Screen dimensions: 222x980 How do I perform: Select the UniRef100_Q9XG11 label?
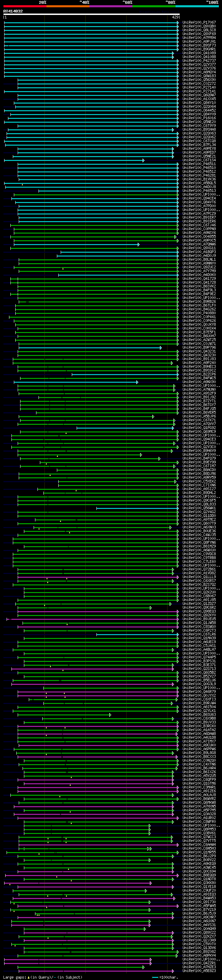coord(199,248)
